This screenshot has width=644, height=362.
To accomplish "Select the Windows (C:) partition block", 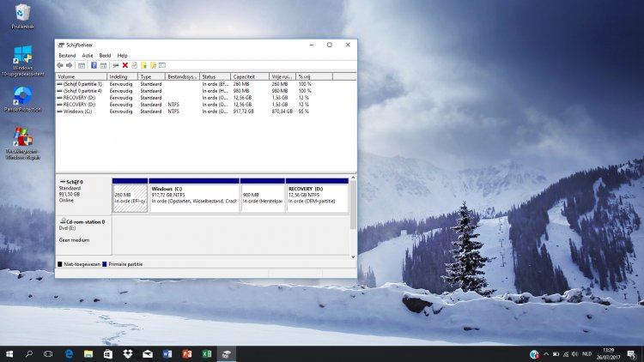I will click(194, 197).
